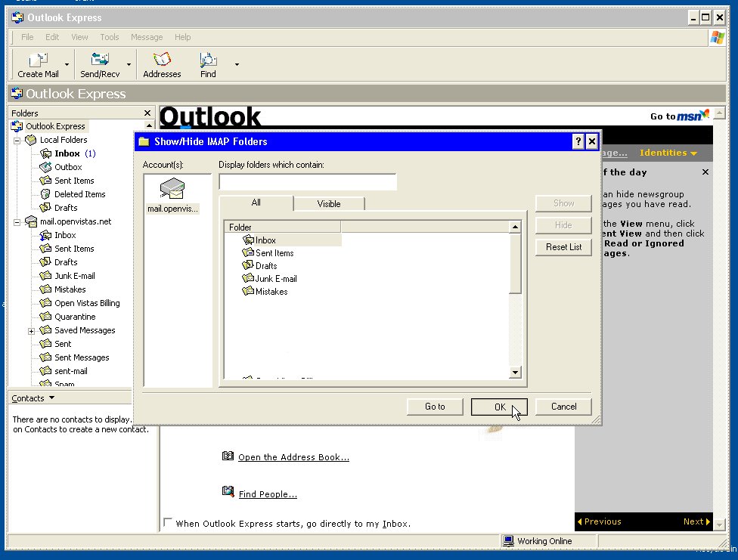Open Create Mail stationery dropdown arrow
Image resolution: width=738 pixels, height=560 pixels.
(67, 64)
